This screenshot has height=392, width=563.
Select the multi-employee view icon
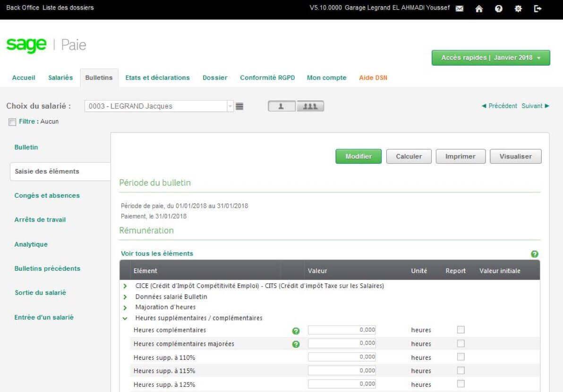[x=309, y=106]
